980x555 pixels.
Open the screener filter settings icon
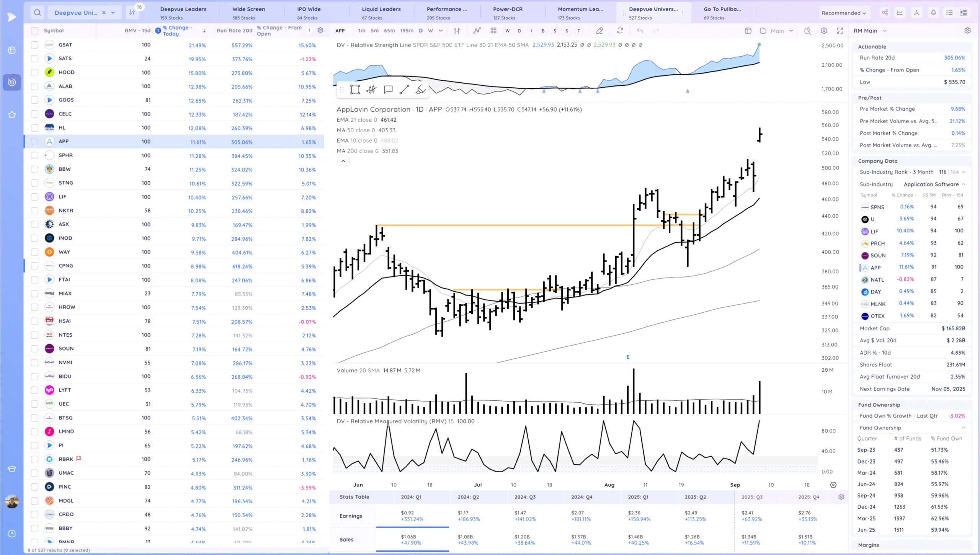tap(132, 13)
